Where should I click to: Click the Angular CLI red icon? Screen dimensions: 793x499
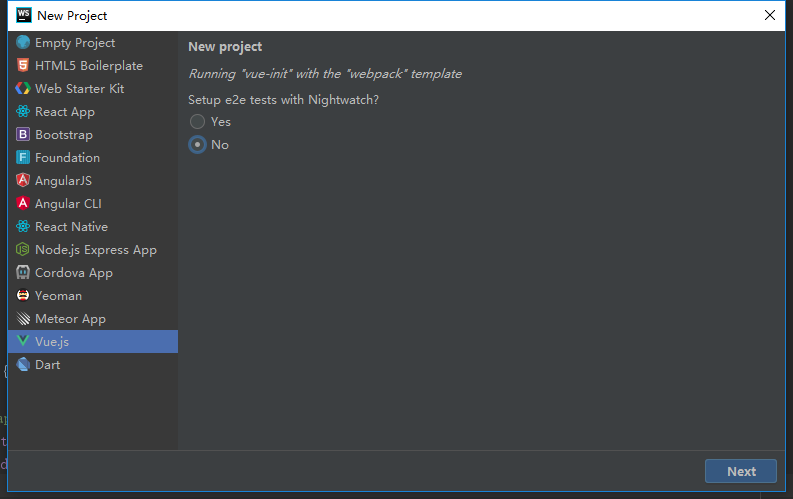pos(23,203)
